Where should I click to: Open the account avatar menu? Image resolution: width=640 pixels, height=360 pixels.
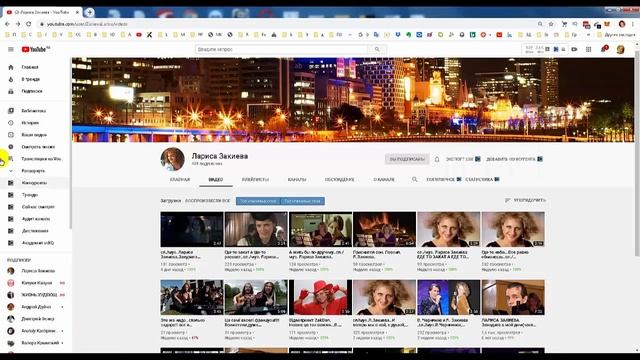(x=620, y=50)
